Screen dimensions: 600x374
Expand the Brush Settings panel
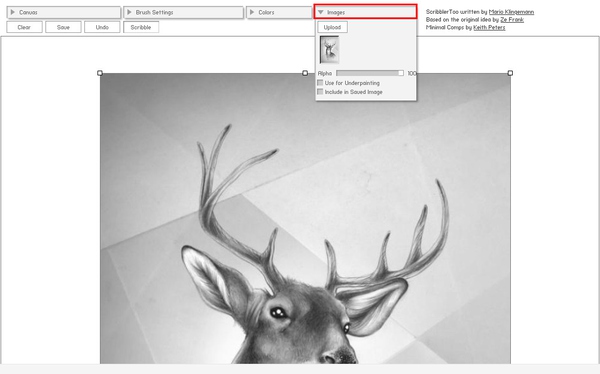pos(183,12)
